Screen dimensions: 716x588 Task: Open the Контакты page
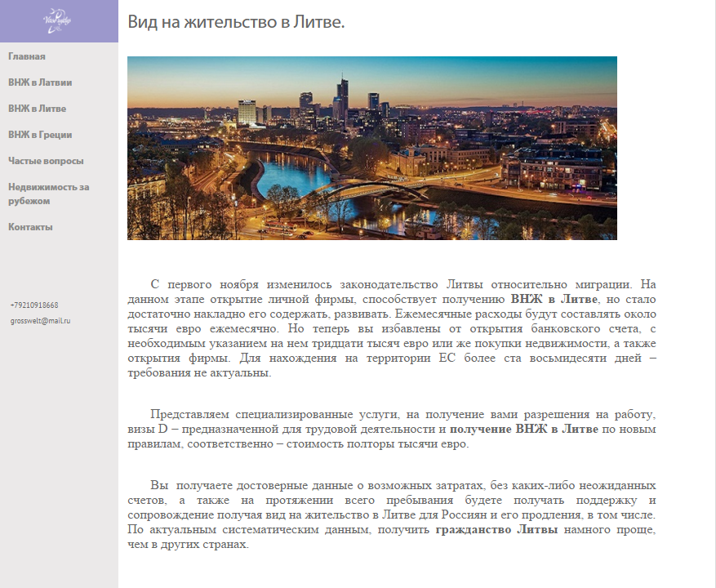29,226
